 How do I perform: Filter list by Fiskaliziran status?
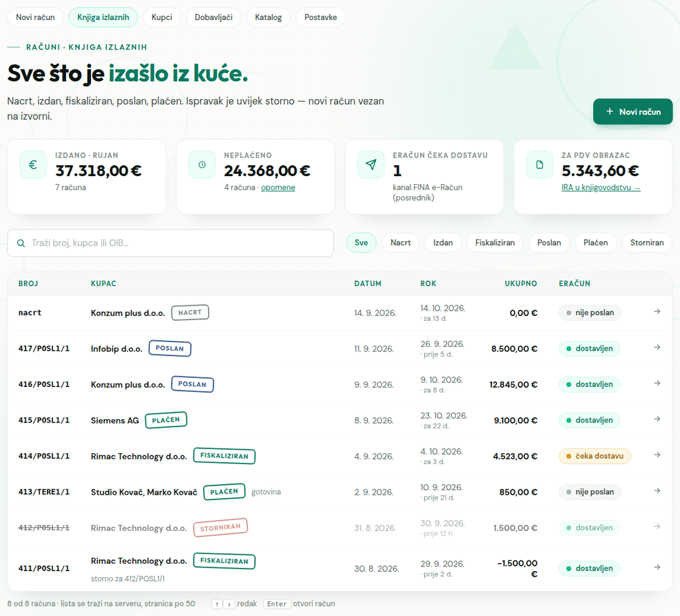pos(495,243)
